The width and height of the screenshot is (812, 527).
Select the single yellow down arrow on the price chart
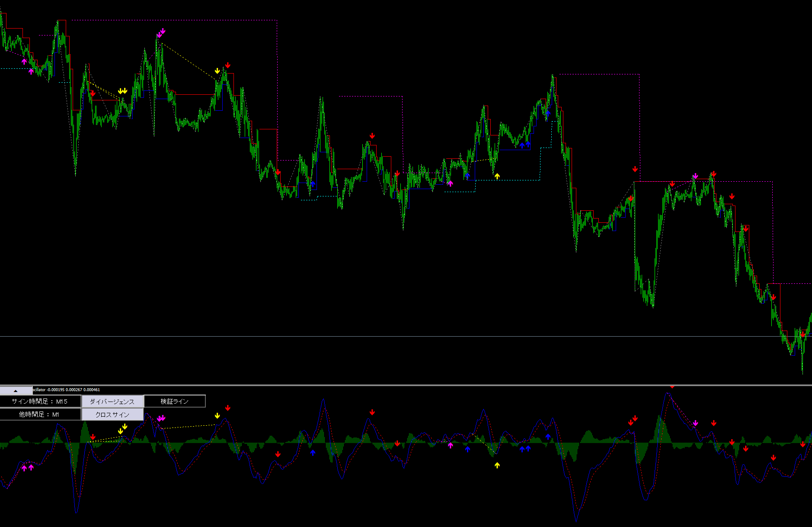(217, 71)
